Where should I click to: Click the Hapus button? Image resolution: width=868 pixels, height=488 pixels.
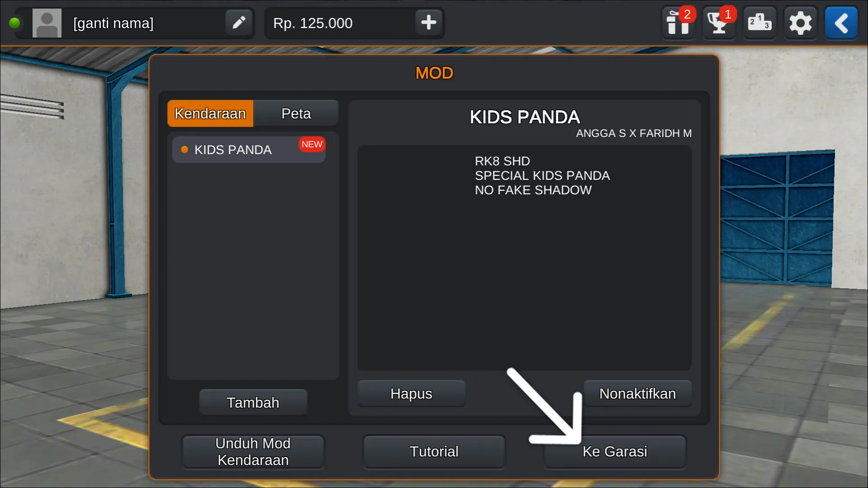[x=411, y=394]
